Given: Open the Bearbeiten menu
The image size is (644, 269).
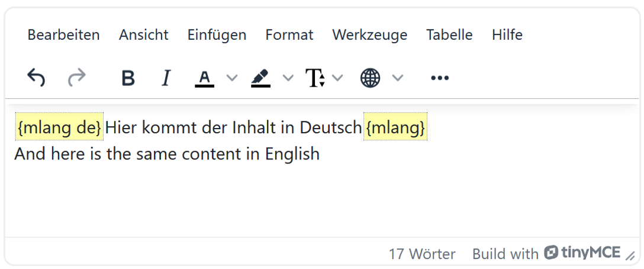Looking at the screenshot, I should (64, 35).
